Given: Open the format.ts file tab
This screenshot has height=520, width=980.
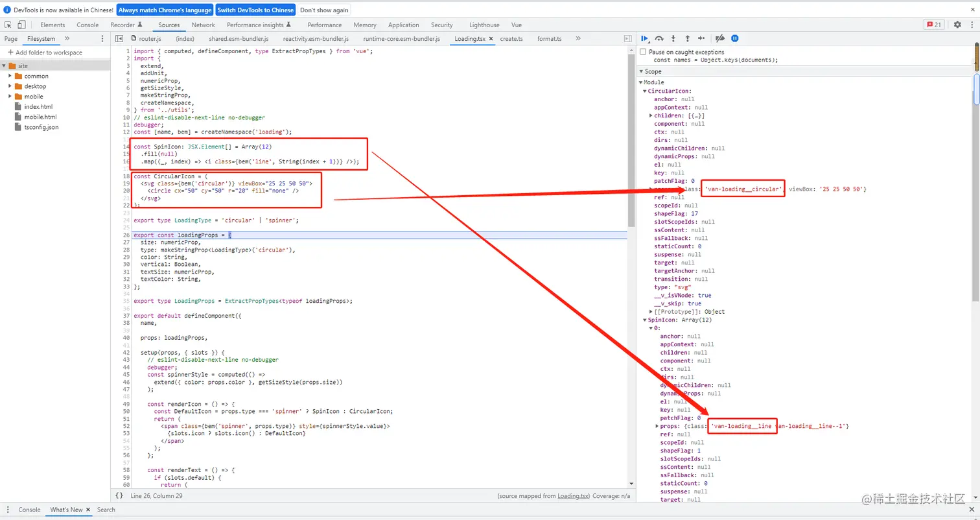Looking at the screenshot, I should [549, 39].
